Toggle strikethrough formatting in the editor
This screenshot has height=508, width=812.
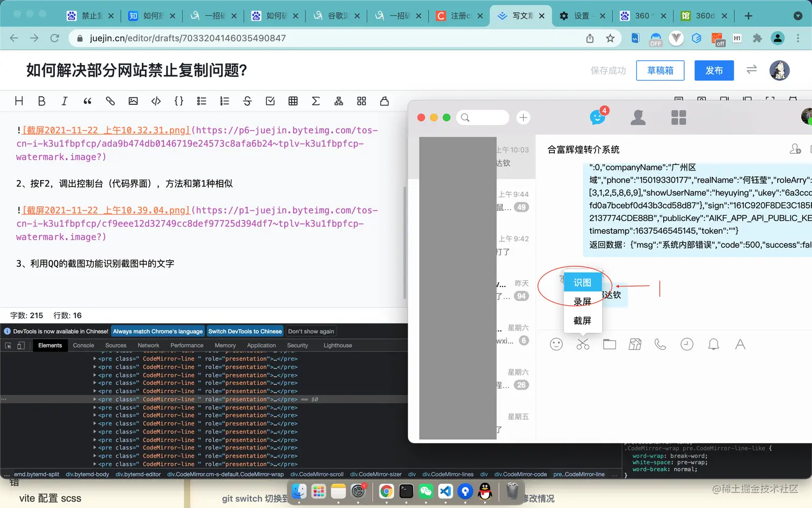pyautogui.click(x=247, y=101)
